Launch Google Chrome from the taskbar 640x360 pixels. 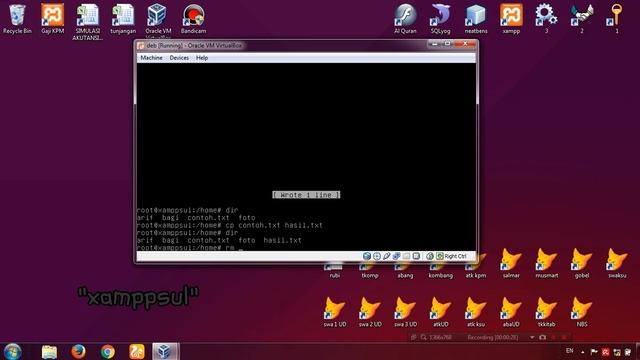coord(108,351)
